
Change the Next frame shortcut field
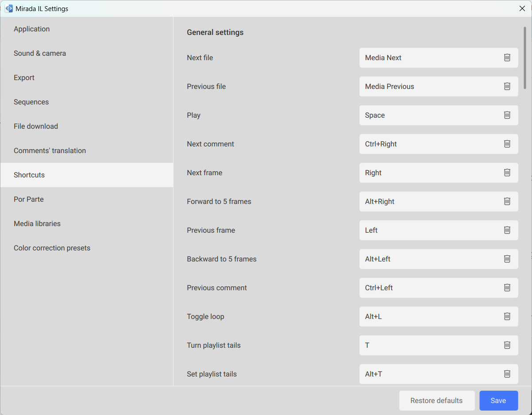[439, 173]
